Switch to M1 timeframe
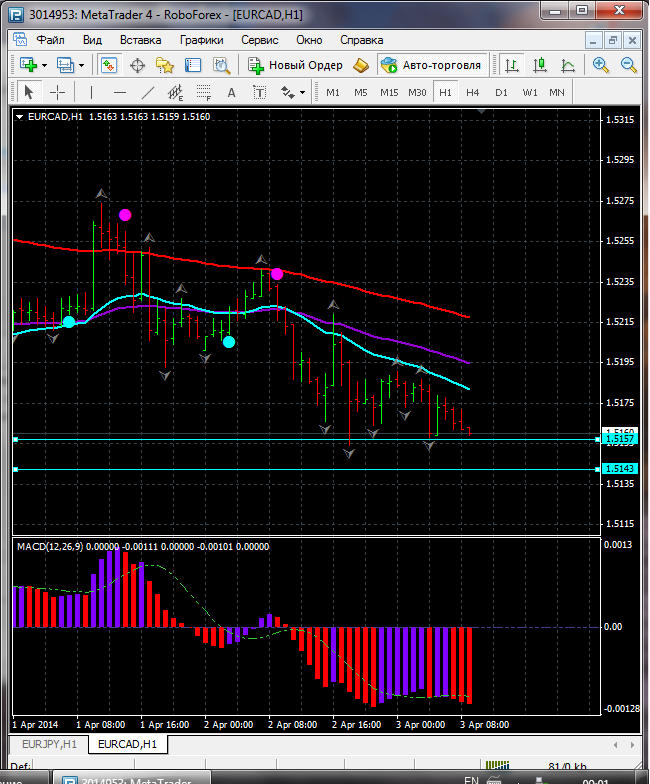 coord(333,92)
